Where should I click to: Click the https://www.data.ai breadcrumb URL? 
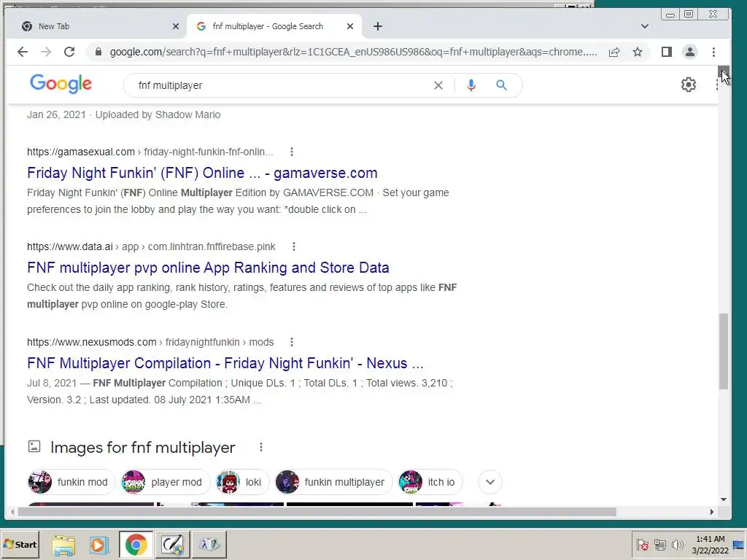pos(69,246)
